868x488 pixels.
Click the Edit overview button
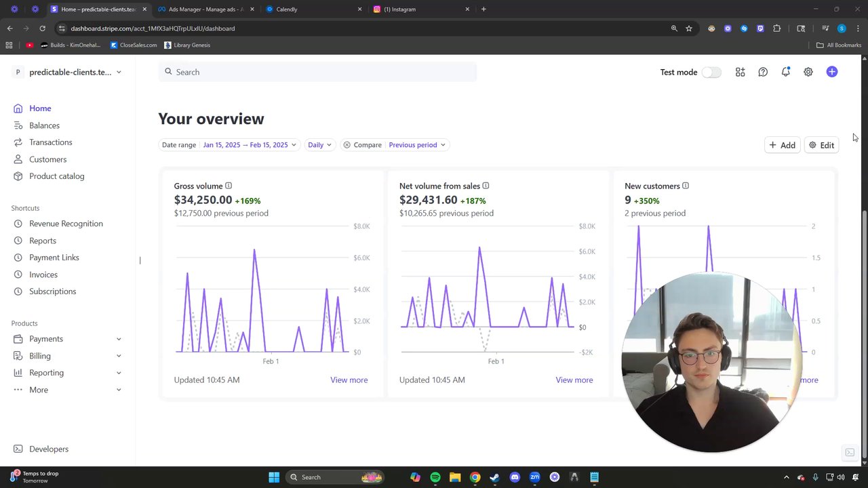click(821, 145)
